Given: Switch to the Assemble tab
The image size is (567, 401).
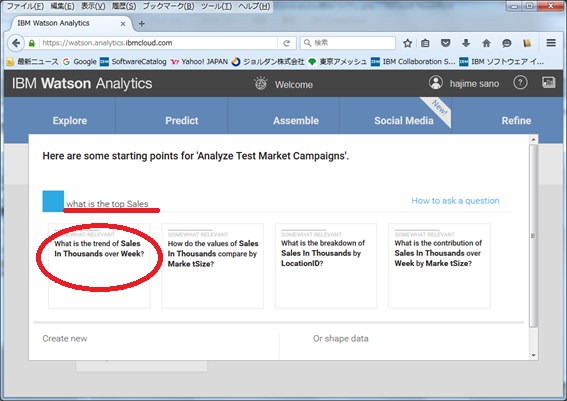Looking at the screenshot, I should 296,121.
